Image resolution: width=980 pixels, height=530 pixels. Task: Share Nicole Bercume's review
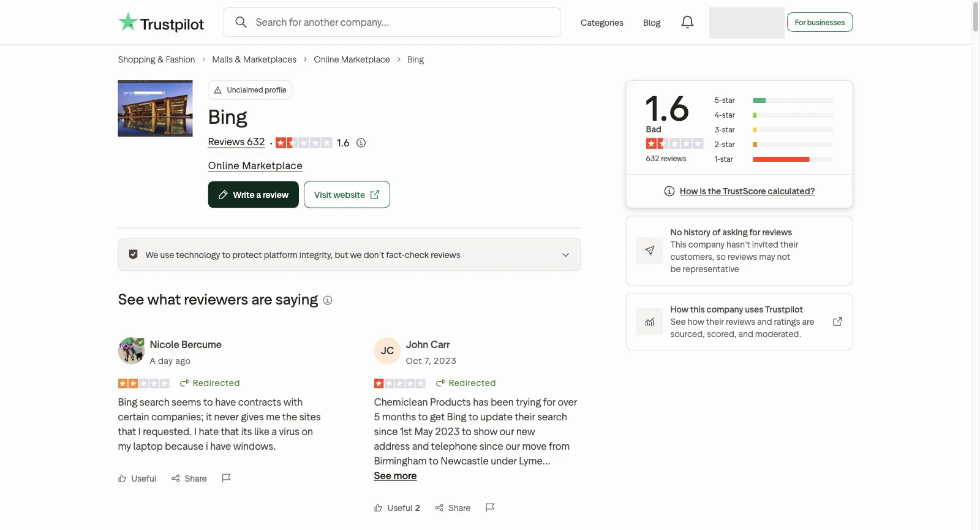coord(189,479)
